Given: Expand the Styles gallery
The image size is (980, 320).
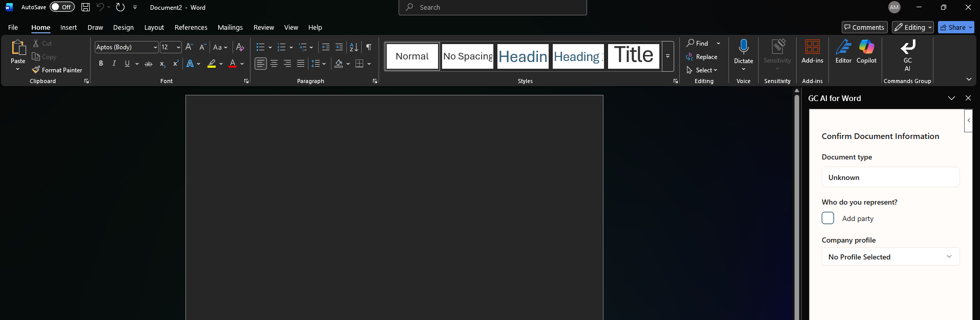Looking at the screenshot, I should click(668, 56).
